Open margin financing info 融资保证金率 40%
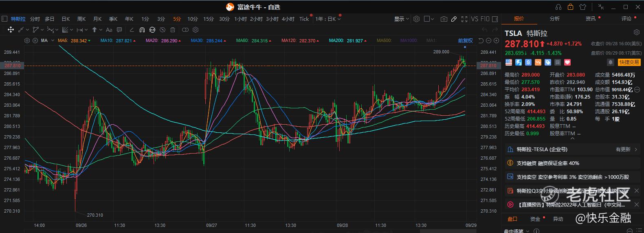The height and width of the screenshot is (233, 644). [x=572, y=163]
